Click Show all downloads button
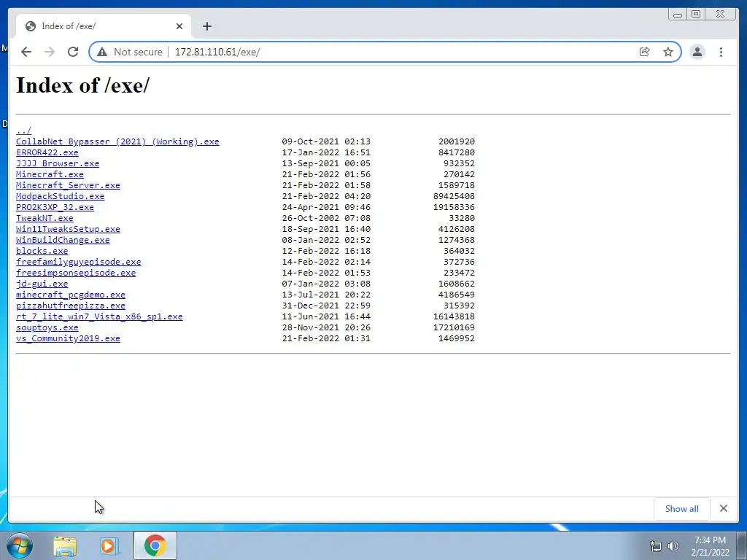This screenshot has height=560, width=747. click(682, 508)
